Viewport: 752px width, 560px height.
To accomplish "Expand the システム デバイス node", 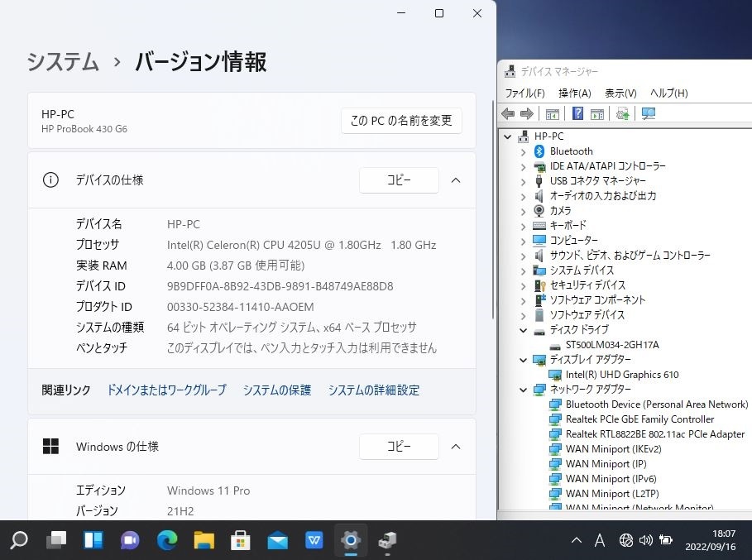I will tap(523, 270).
